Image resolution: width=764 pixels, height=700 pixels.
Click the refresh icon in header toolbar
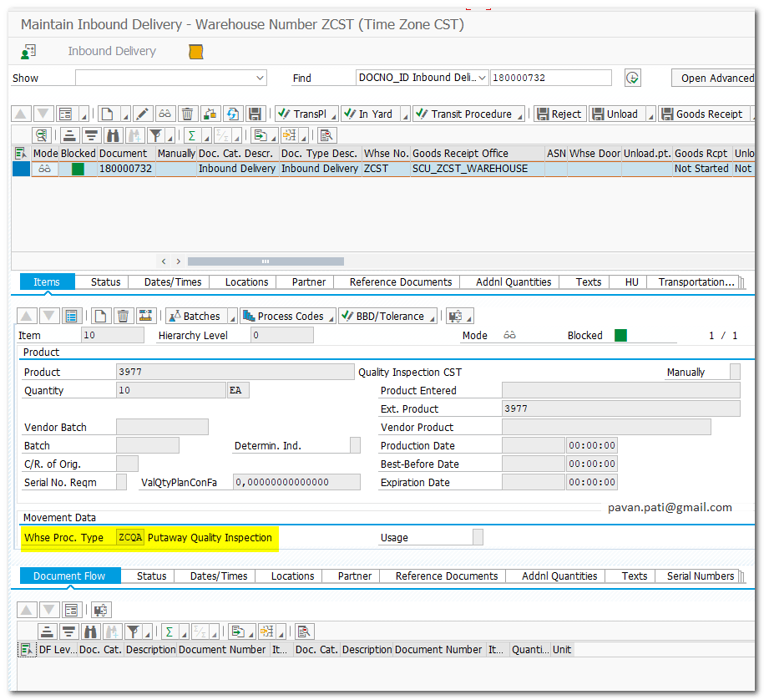click(233, 114)
